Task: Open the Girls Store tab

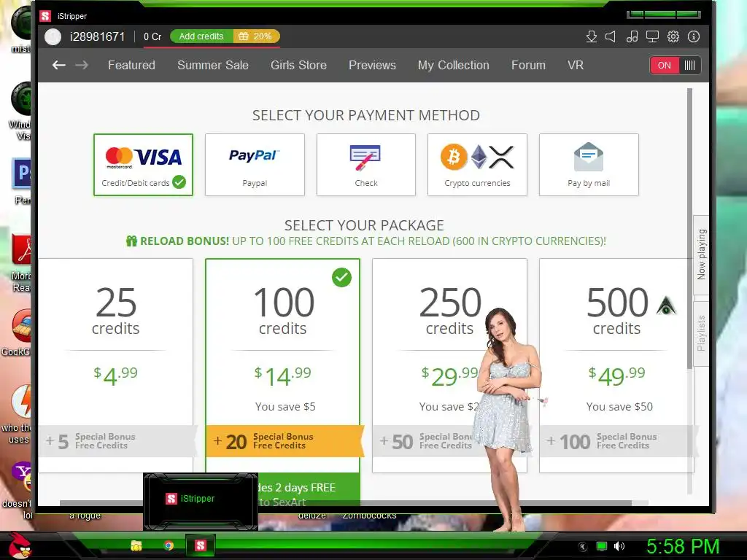Action: tap(298, 65)
